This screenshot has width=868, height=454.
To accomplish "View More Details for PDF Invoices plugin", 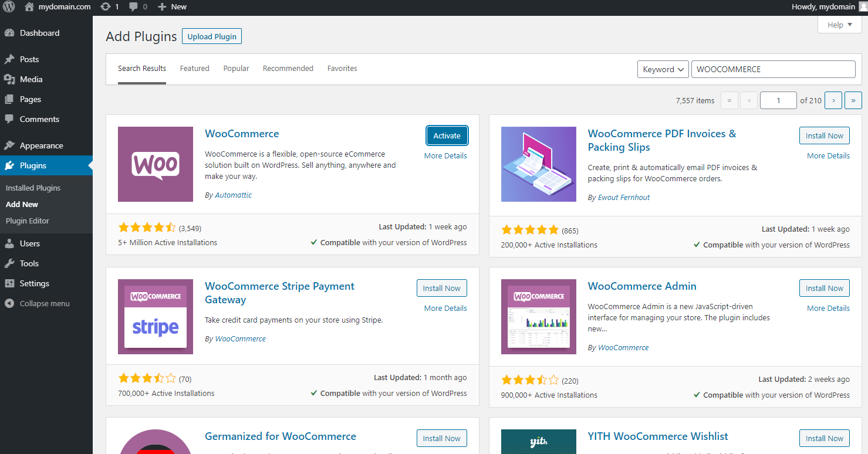I will tap(828, 155).
